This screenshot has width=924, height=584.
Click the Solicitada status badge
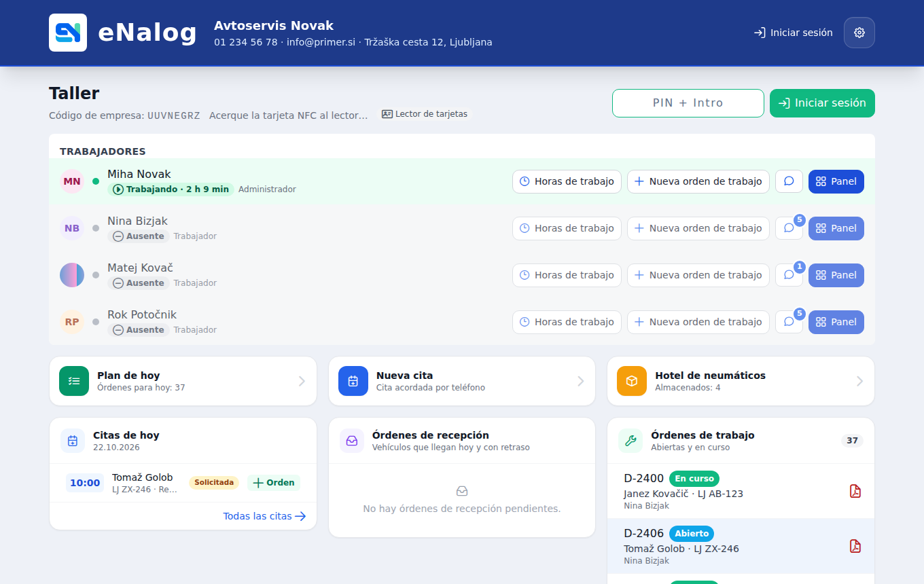(214, 483)
